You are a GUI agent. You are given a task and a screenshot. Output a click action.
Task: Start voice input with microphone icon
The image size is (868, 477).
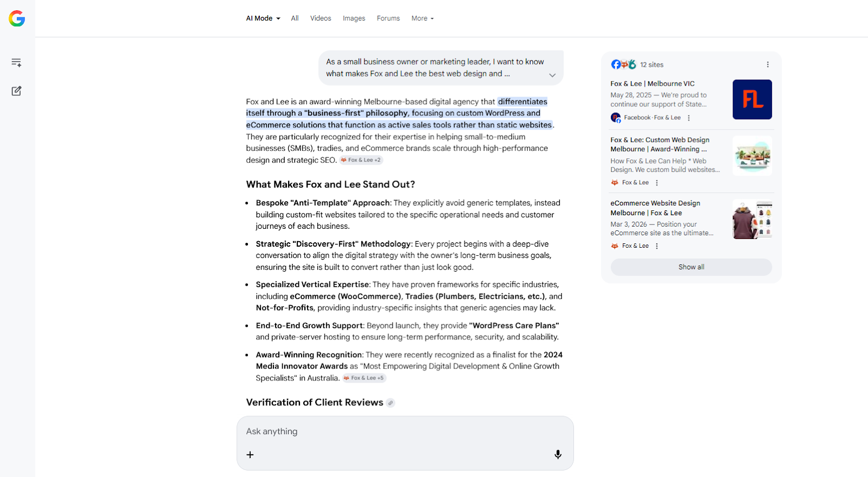tap(558, 455)
